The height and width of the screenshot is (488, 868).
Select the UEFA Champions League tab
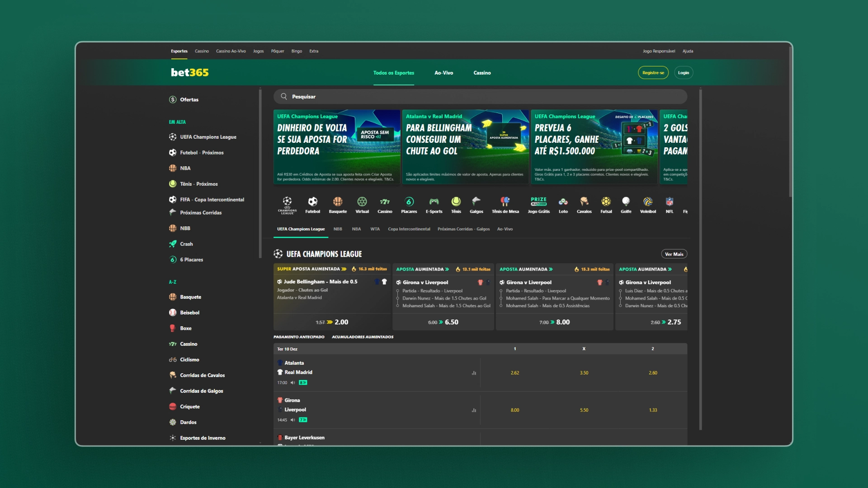[x=300, y=229]
